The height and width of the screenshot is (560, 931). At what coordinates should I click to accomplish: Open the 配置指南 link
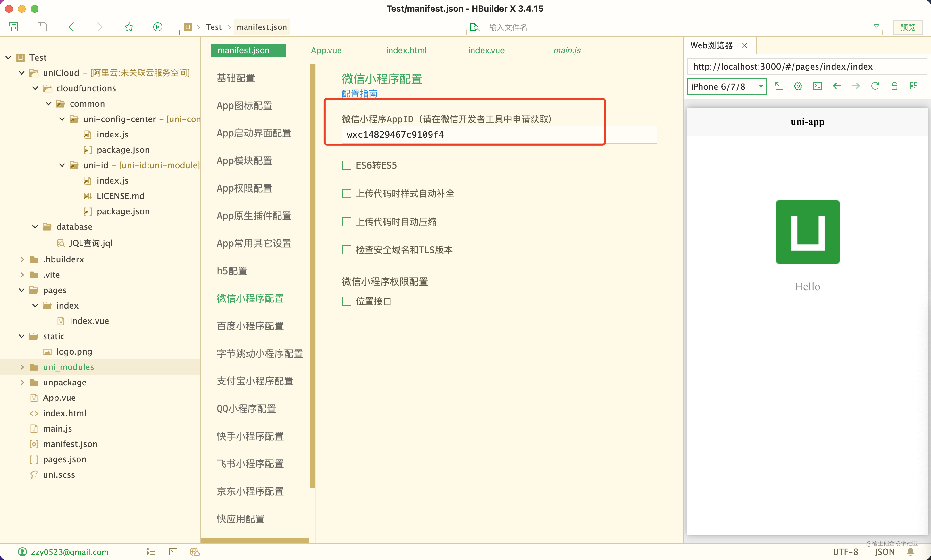359,94
